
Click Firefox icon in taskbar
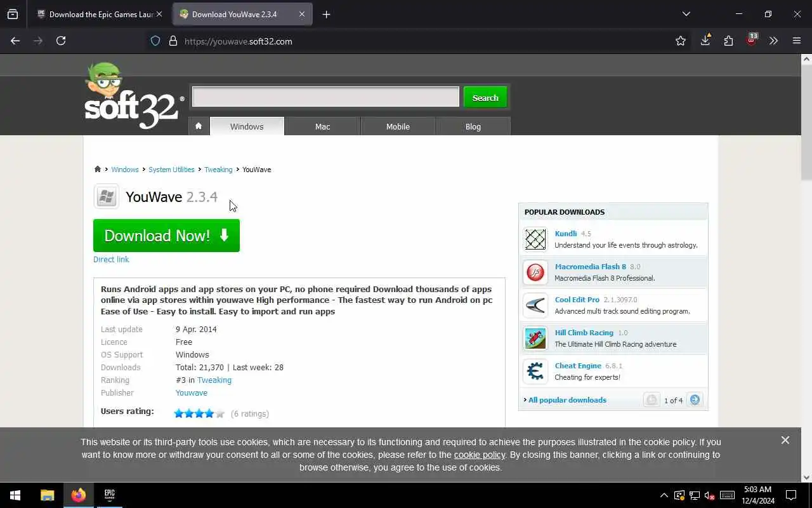[x=79, y=495]
